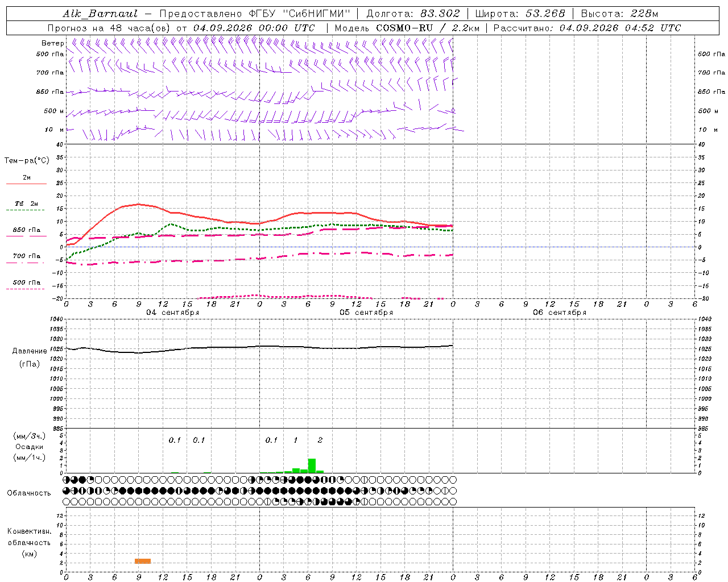Click the 'Долгота: 83.302' header field
This screenshot has width=728, height=582.
[413, 14]
